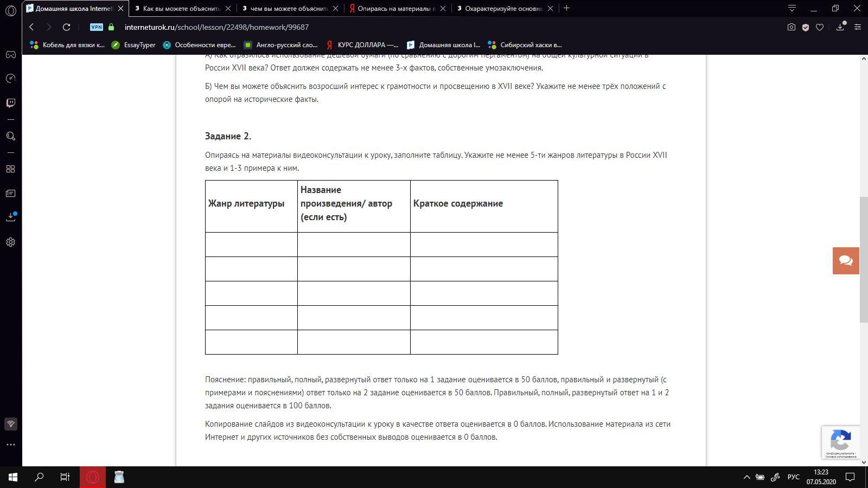Image resolution: width=868 pixels, height=488 pixels.
Task: Open the 'Англо-русский сло...' bookmark
Action: (281, 45)
